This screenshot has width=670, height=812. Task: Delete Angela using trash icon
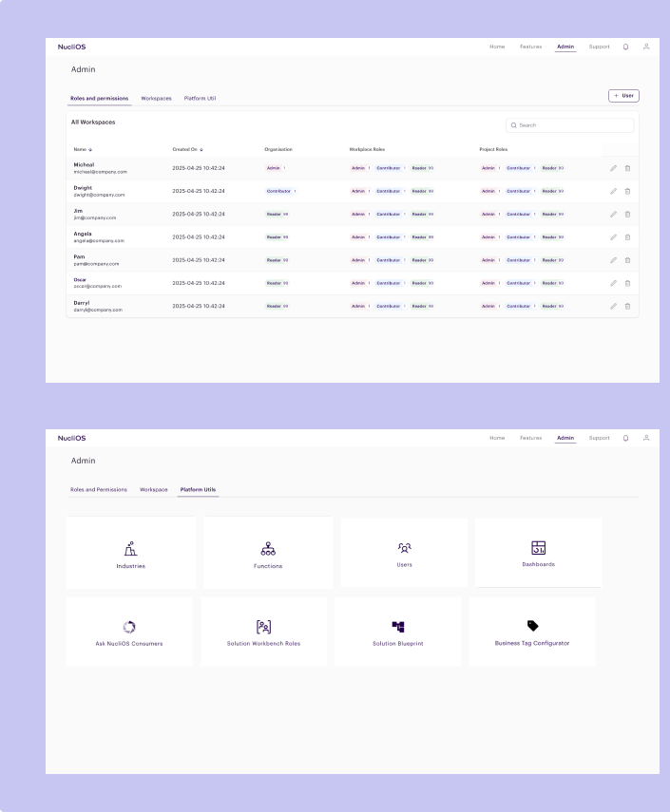pyautogui.click(x=627, y=237)
